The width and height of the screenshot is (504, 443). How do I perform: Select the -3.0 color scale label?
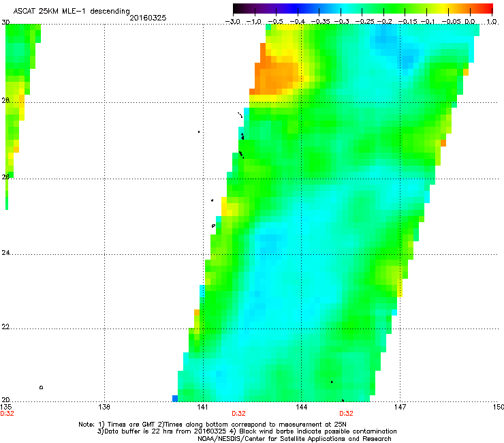[x=233, y=22]
